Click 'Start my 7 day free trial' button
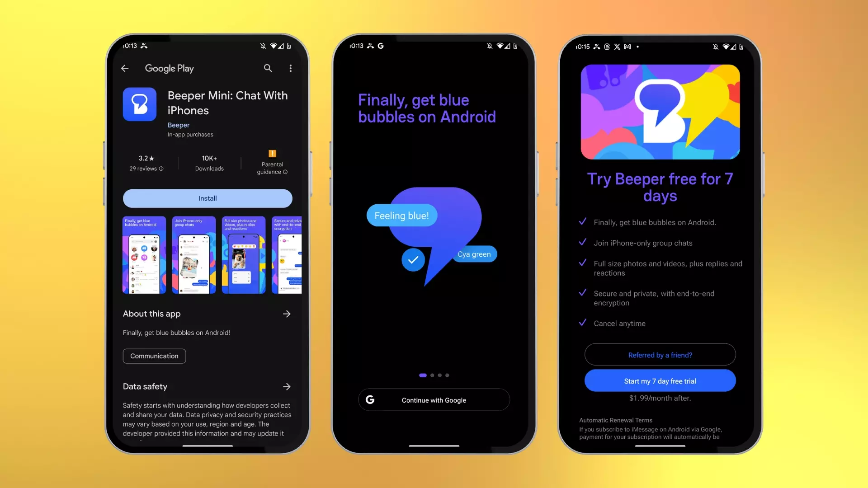Viewport: 868px width, 488px height. point(660,381)
